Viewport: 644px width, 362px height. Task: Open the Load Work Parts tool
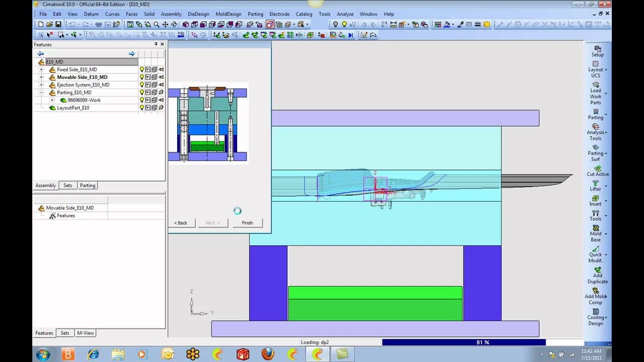tap(596, 94)
